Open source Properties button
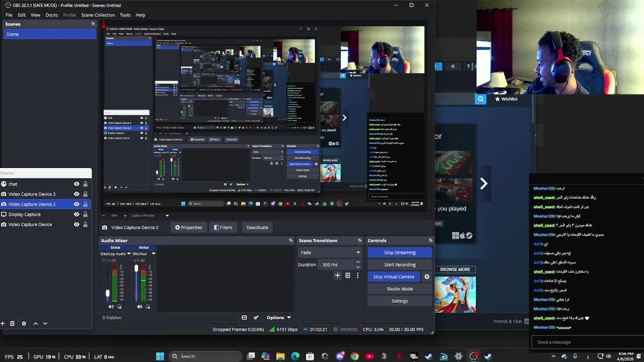Viewport: 644px width, 362px height. tap(189, 227)
